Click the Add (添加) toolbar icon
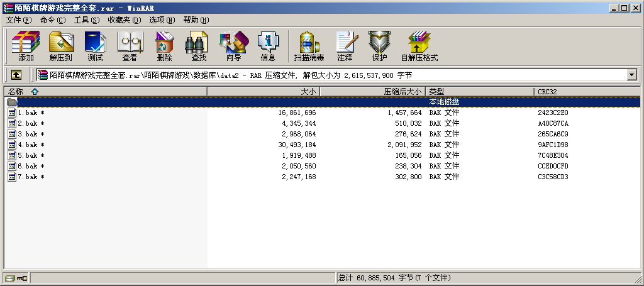The image size is (644, 286). coord(26,46)
